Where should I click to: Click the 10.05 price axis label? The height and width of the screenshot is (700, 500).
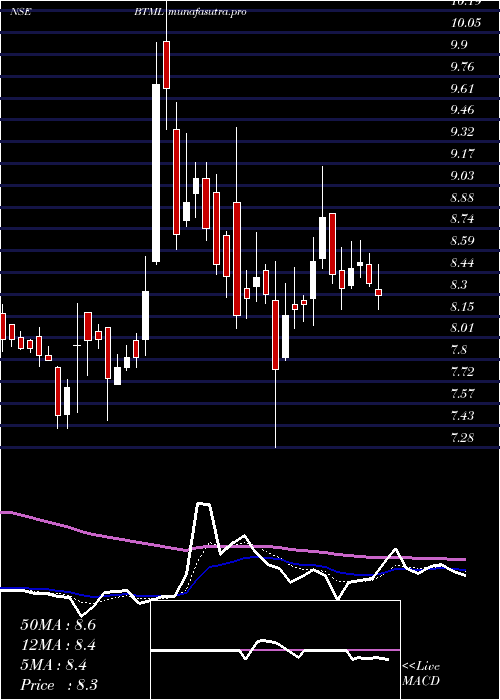click(466, 23)
